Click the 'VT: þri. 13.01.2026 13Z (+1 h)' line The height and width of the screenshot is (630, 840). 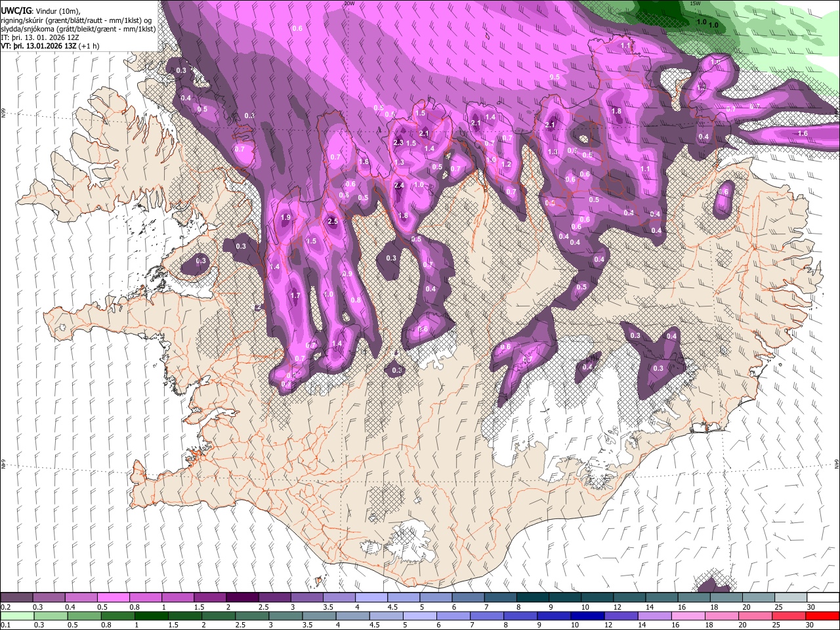click(x=51, y=46)
